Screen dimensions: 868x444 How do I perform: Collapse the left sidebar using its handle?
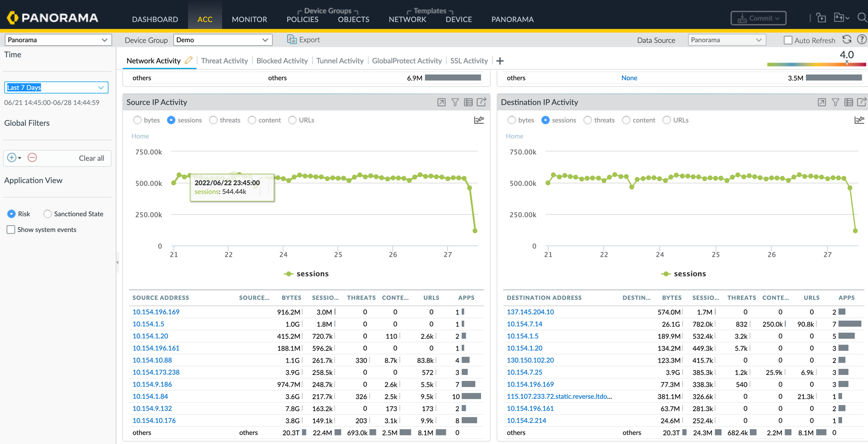[118, 262]
